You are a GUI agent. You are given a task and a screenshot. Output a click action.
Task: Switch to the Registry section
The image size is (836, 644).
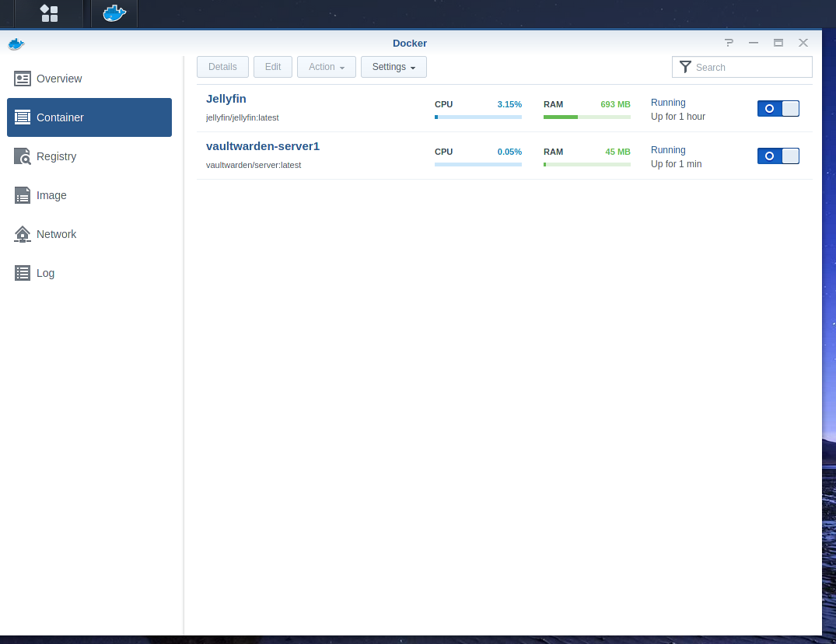(x=89, y=156)
